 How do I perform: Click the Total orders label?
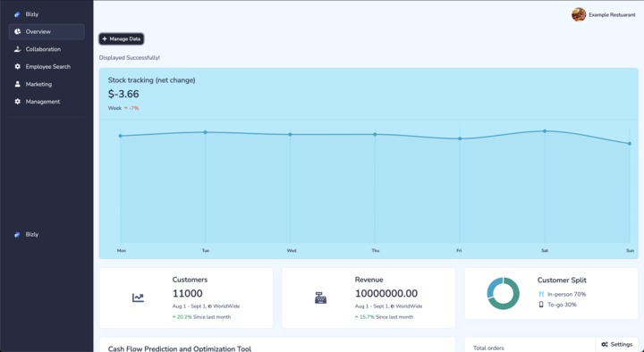coord(488,348)
